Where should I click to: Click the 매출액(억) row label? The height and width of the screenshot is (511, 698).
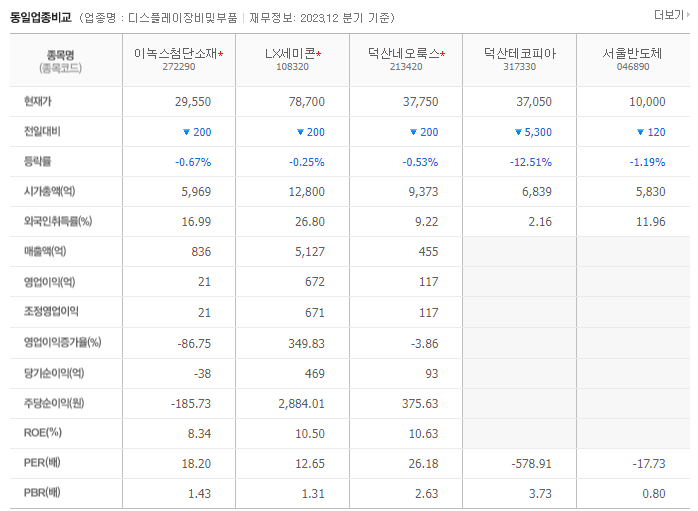(45, 251)
